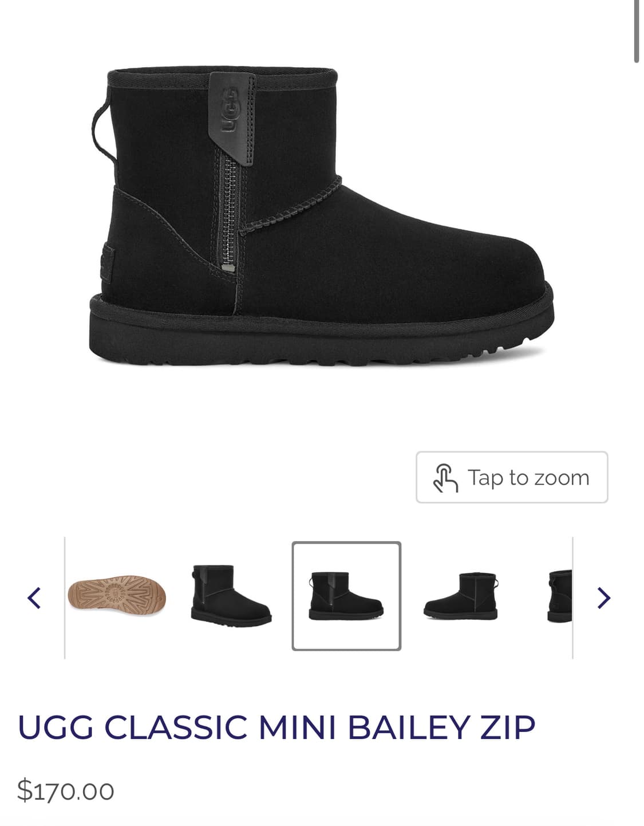Click the UGG Classic Mini Bailey Zip title
This screenshot has width=644, height=826.
tap(276, 727)
